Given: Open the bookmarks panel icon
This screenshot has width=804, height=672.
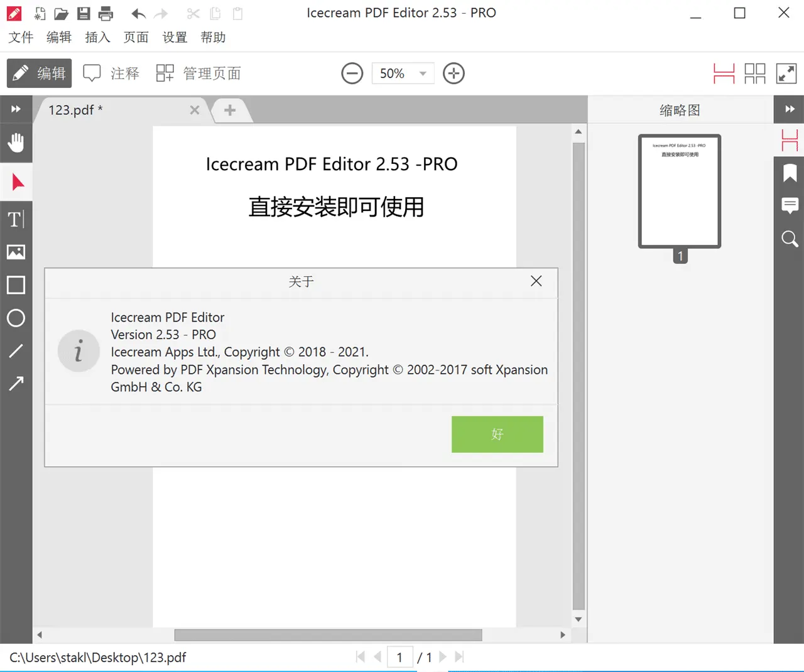Looking at the screenshot, I should coord(790,173).
